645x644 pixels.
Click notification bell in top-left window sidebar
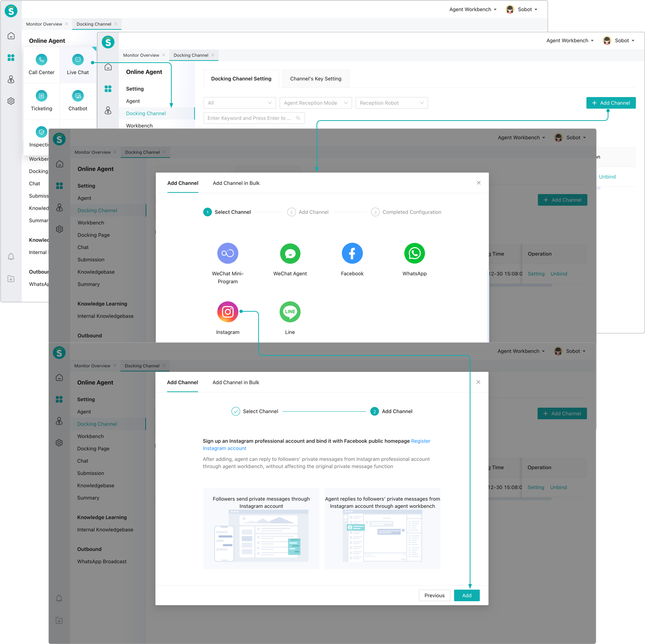point(11,257)
